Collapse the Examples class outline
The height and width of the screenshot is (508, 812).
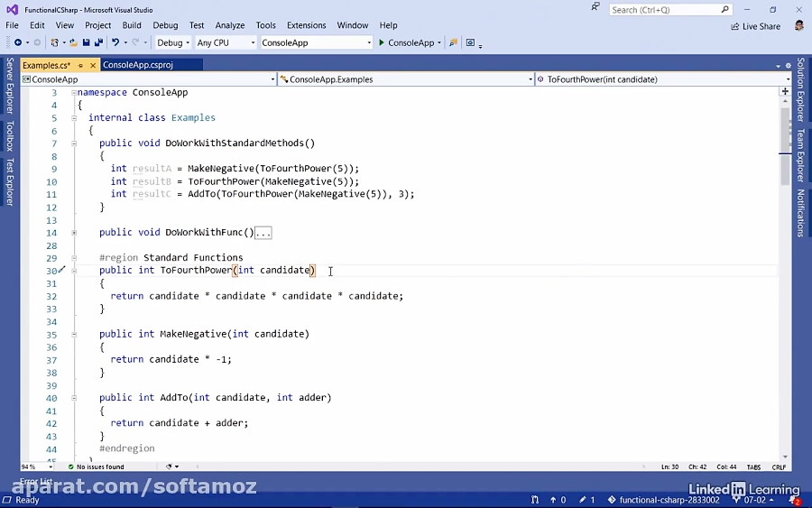[74, 118]
